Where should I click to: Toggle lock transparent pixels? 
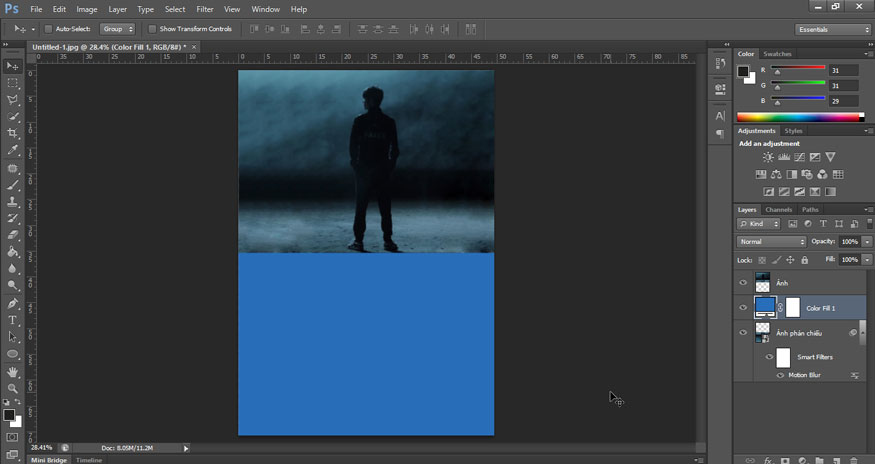click(x=762, y=260)
